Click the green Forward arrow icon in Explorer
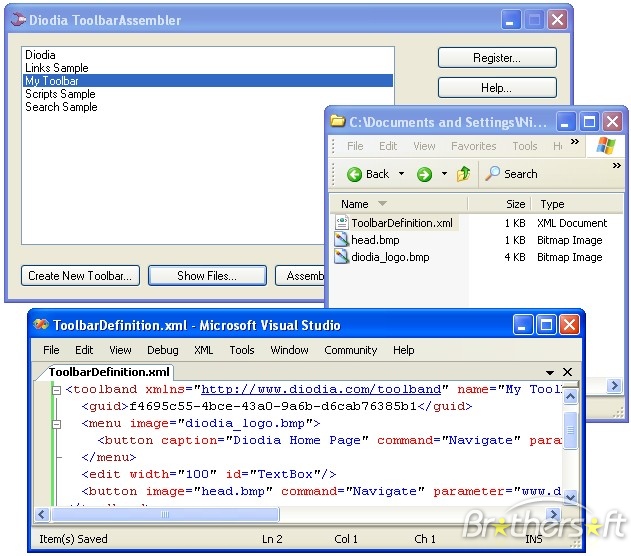The width and height of the screenshot is (631, 556). click(424, 174)
